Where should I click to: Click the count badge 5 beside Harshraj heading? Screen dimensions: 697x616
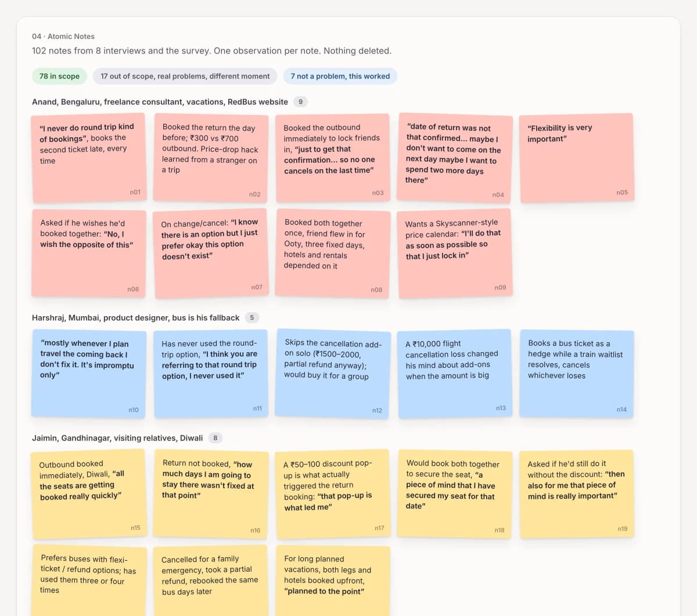point(252,317)
